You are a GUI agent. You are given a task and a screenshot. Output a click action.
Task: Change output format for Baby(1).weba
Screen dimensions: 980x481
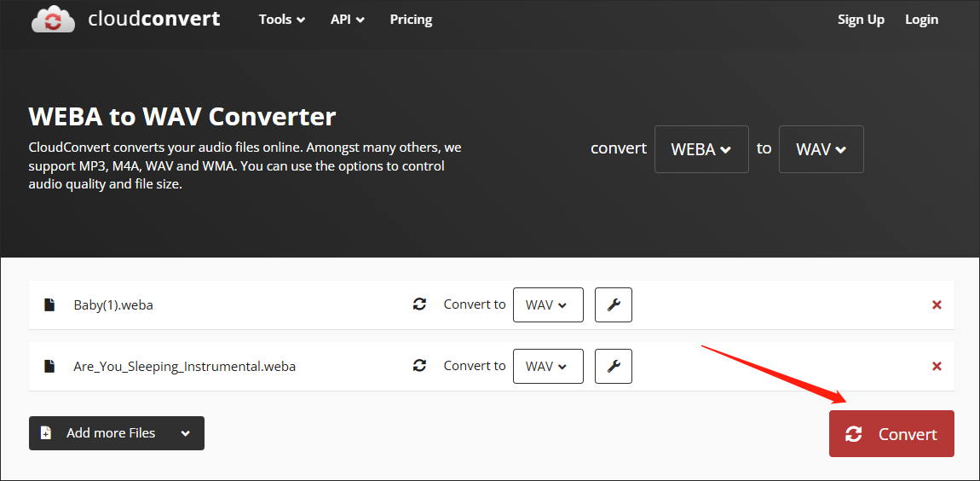click(x=548, y=304)
